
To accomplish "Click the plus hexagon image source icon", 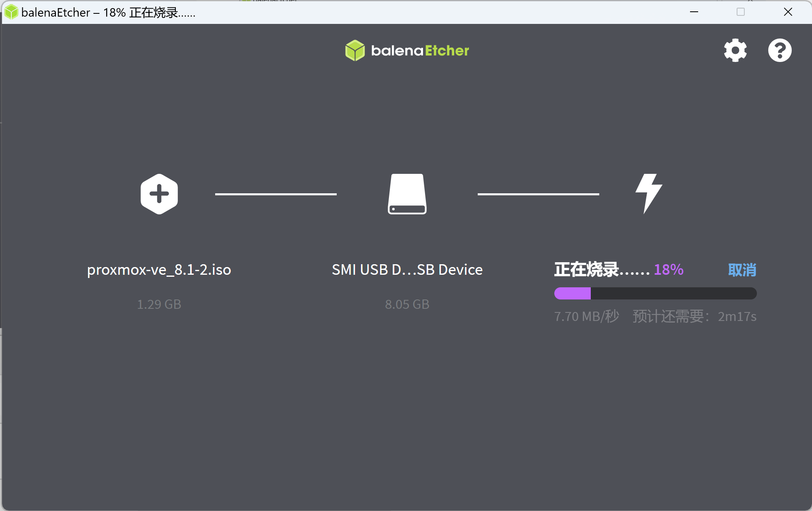I will (x=159, y=194).
